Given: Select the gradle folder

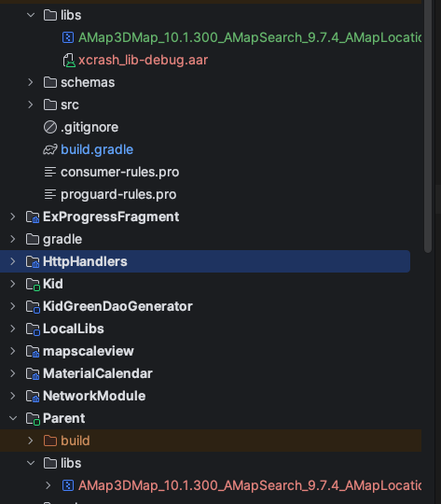Looking at the screenshot, I should click(62, 240).
